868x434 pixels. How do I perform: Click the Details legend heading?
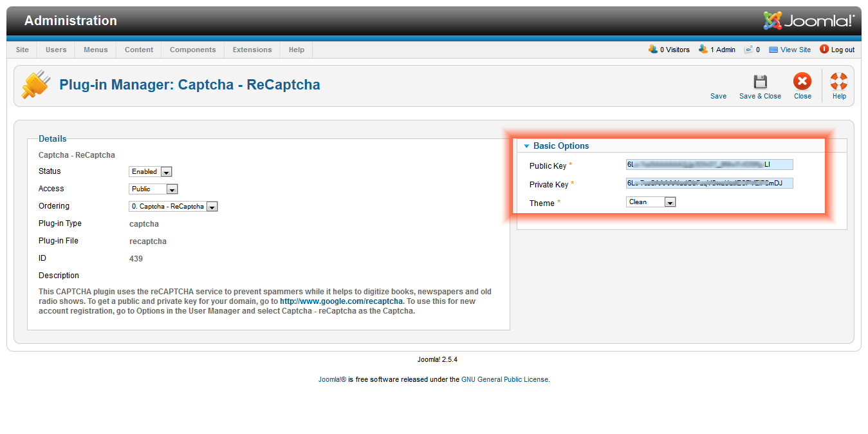click(53, 138)
